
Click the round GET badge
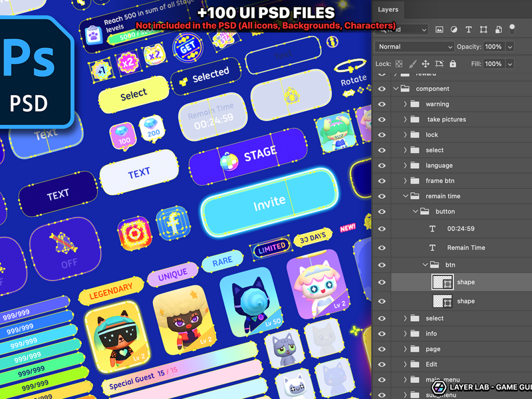[188, 47]
